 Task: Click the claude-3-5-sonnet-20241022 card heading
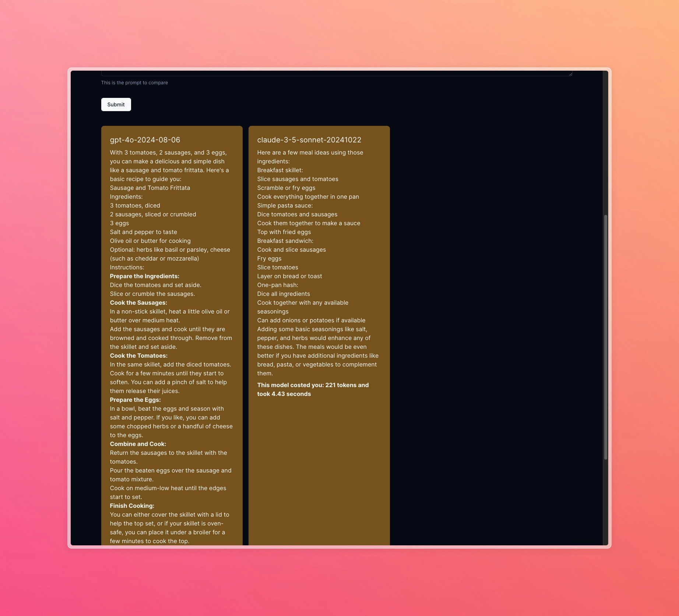point(309,140)
